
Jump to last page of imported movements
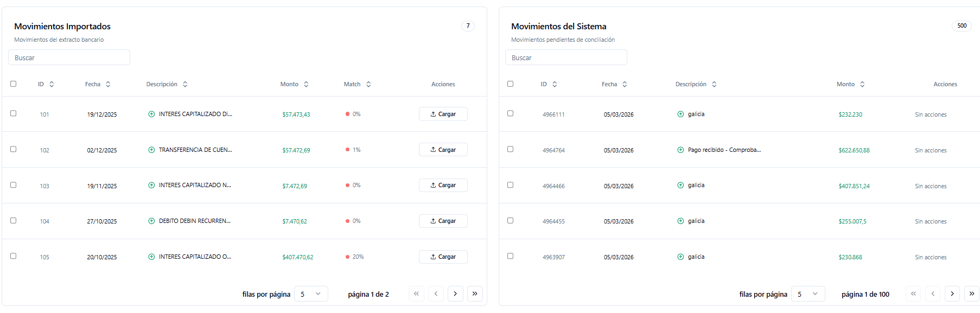pyautogui.click(x=475, y=293)
